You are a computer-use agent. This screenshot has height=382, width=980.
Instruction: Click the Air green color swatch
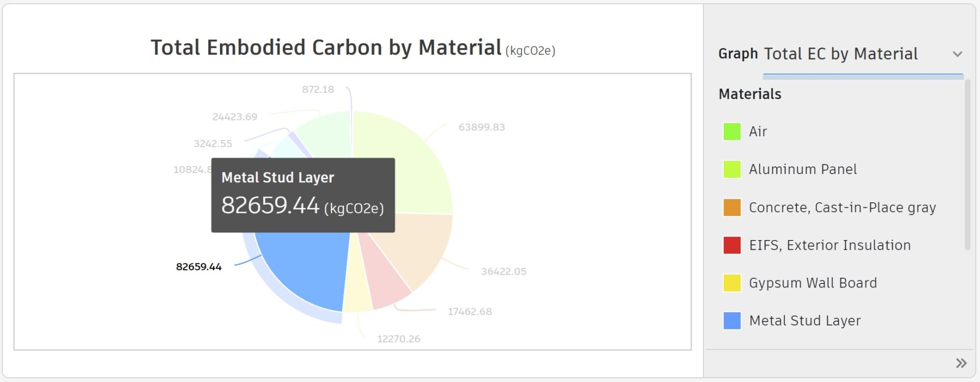point(732,132)
